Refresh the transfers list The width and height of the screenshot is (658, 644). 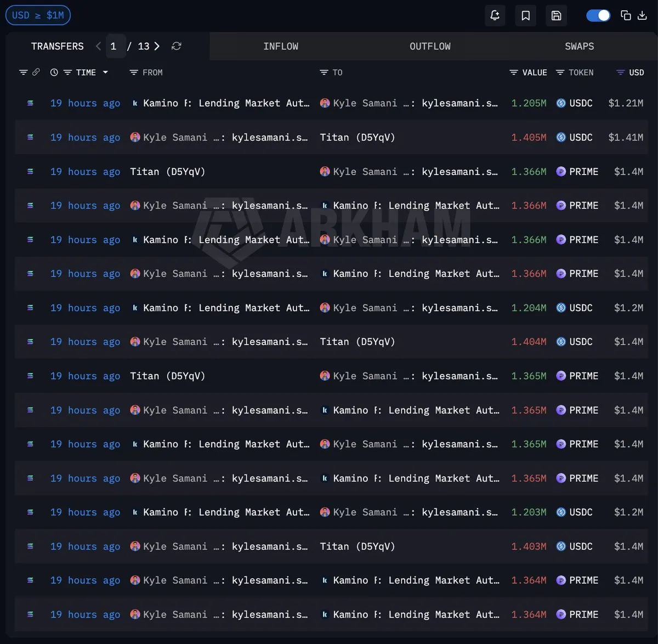point(176,46)
